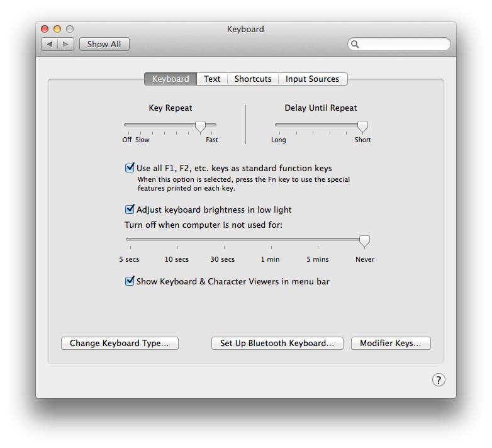Click the Show All button

click(104, 44)
